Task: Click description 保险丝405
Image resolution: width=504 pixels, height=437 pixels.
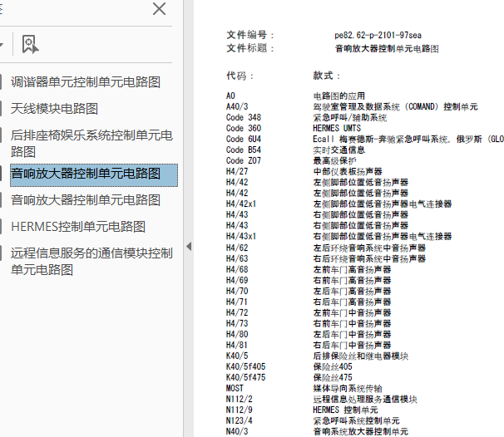Action: pyautogui.click(x=333, y=366)
